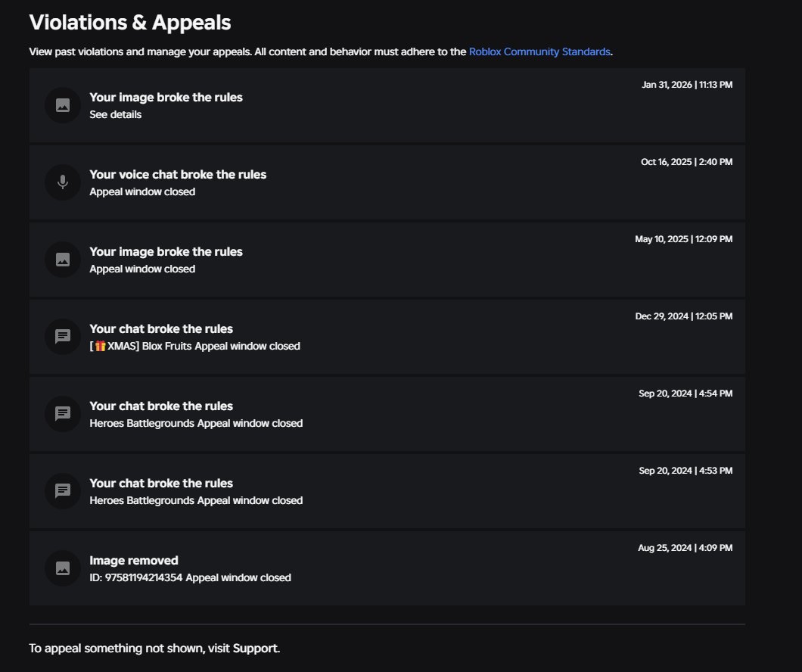Click See details under the newest image violation
The height and width of the screenshot is (672, 802).
pyautogui.click(x=116, y=114)
